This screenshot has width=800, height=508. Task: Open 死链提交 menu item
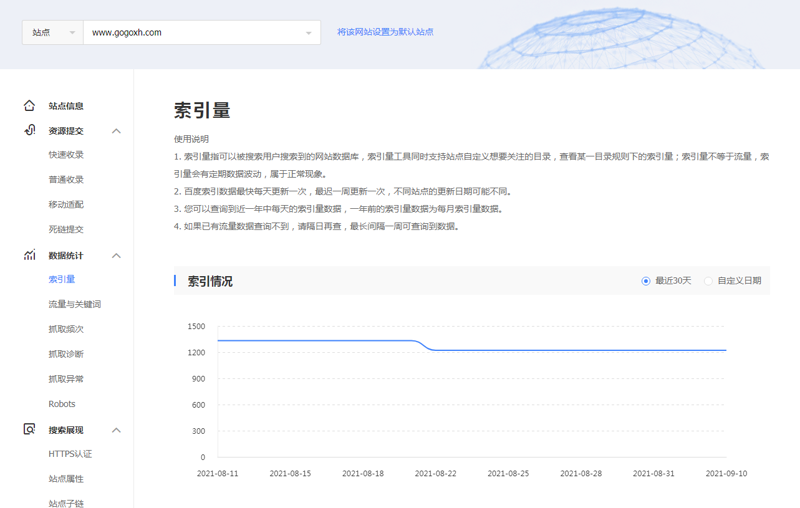pos(66,230)
